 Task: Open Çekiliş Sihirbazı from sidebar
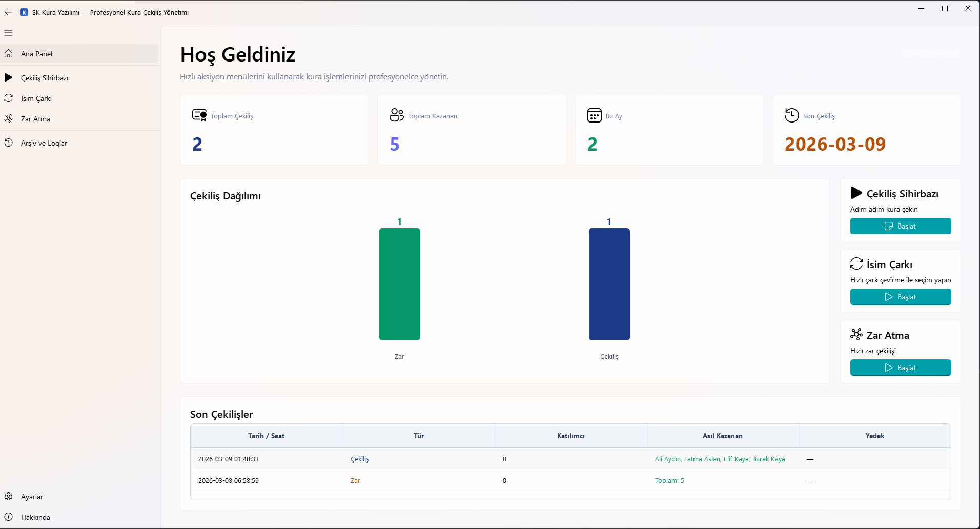pyautogui.click(x=45, y=78)
